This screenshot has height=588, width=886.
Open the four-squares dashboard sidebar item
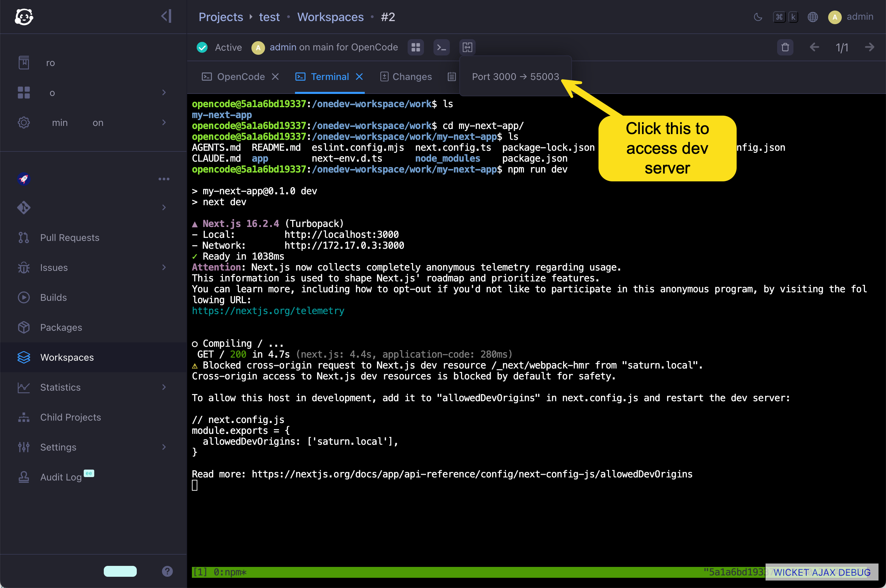23,93
